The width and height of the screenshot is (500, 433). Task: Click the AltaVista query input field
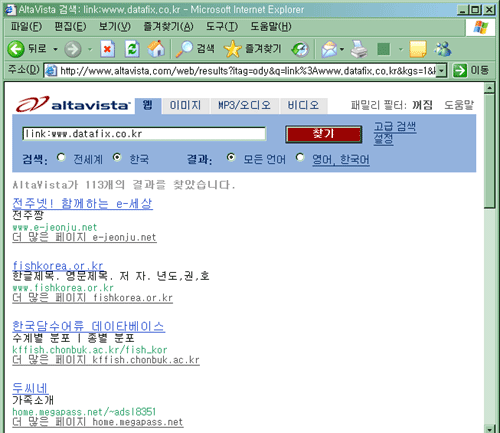point(144,134)
